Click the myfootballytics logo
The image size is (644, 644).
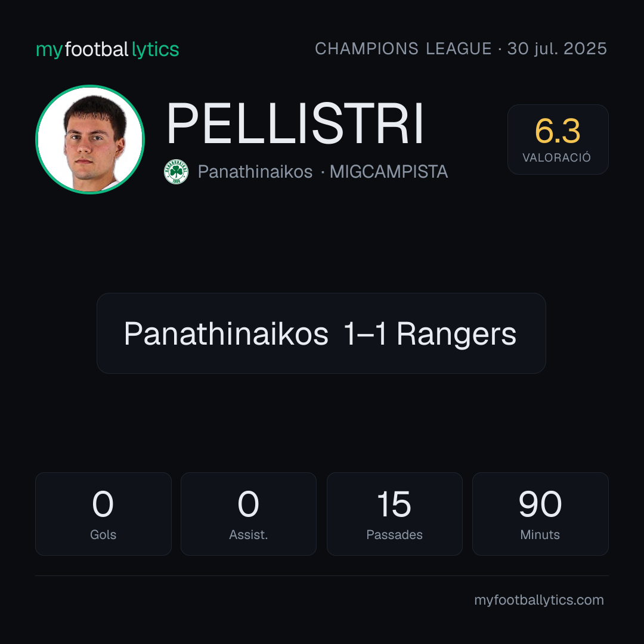coord(107,49)
